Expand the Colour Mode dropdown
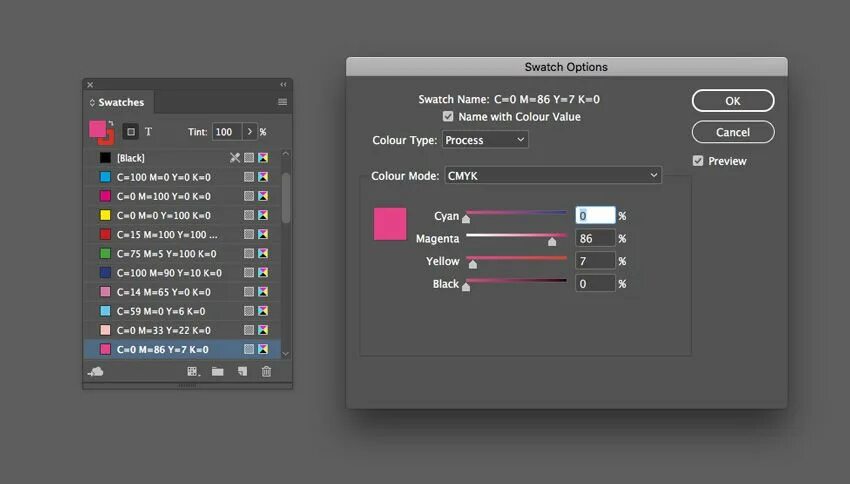Viewport: 850px width, 484px height. [x=553, y=175]
